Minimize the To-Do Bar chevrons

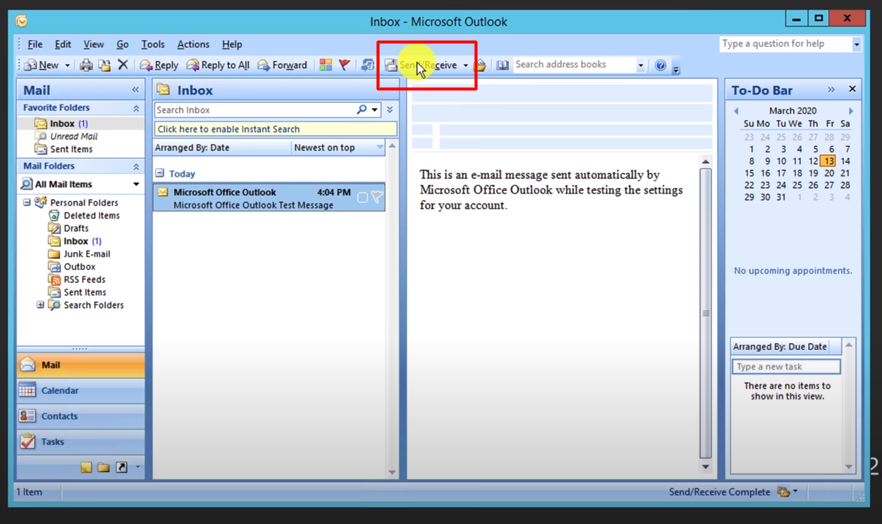coord(831,89)
